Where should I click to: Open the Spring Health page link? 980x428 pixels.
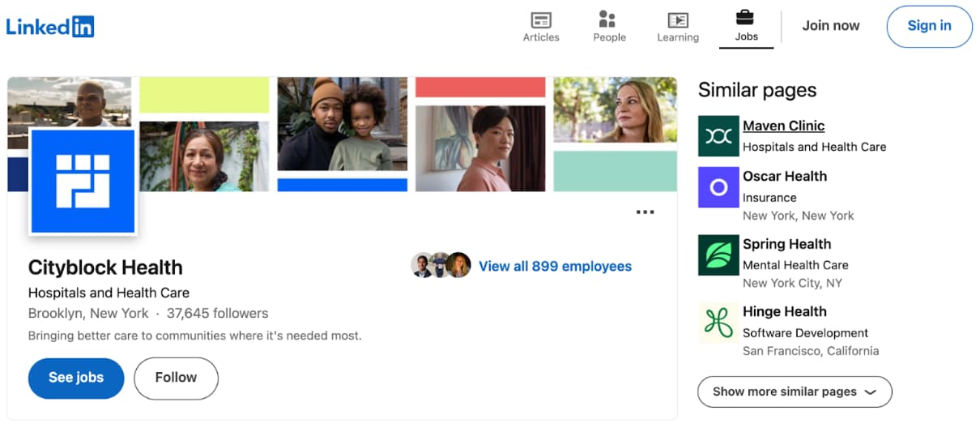(x=786, y=244)
